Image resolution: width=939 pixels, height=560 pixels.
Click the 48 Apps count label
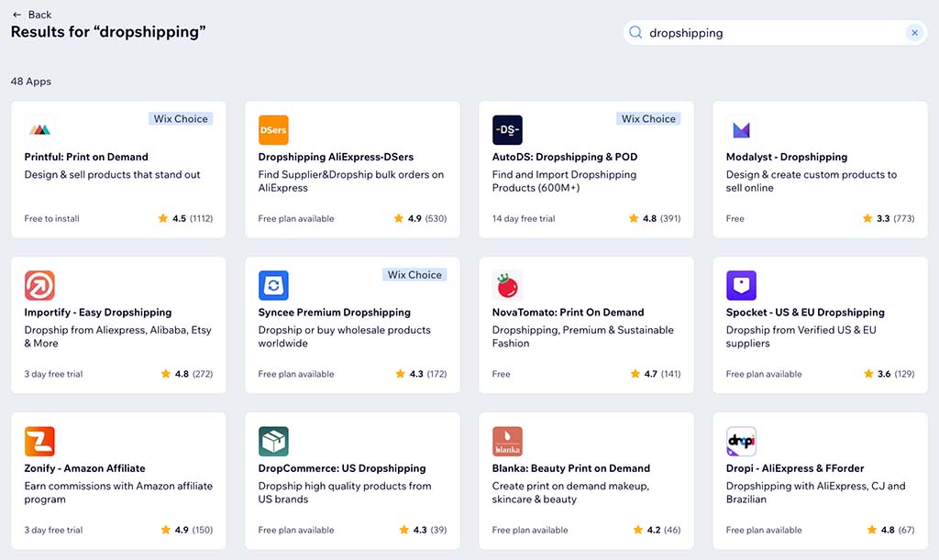(31, 82)
